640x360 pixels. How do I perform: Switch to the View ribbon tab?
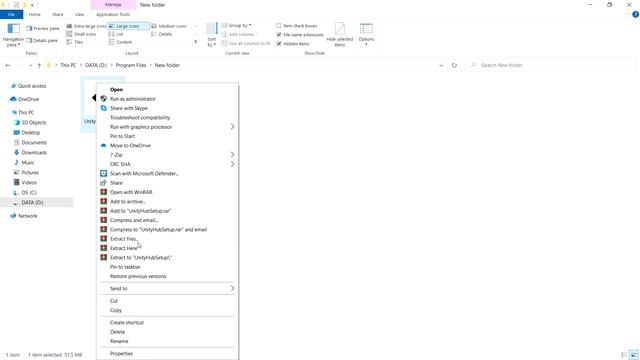pos(80,14)
